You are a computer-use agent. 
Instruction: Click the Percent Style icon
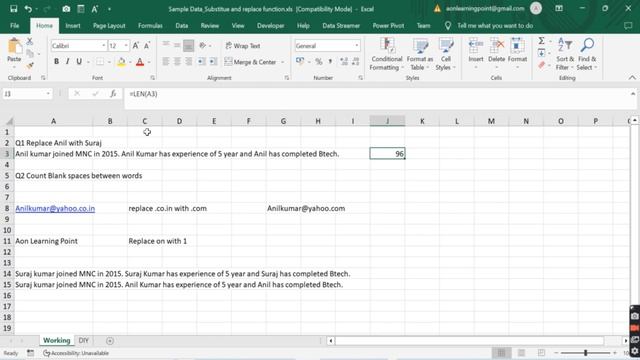pyautogui.click(x=319, y=62)
